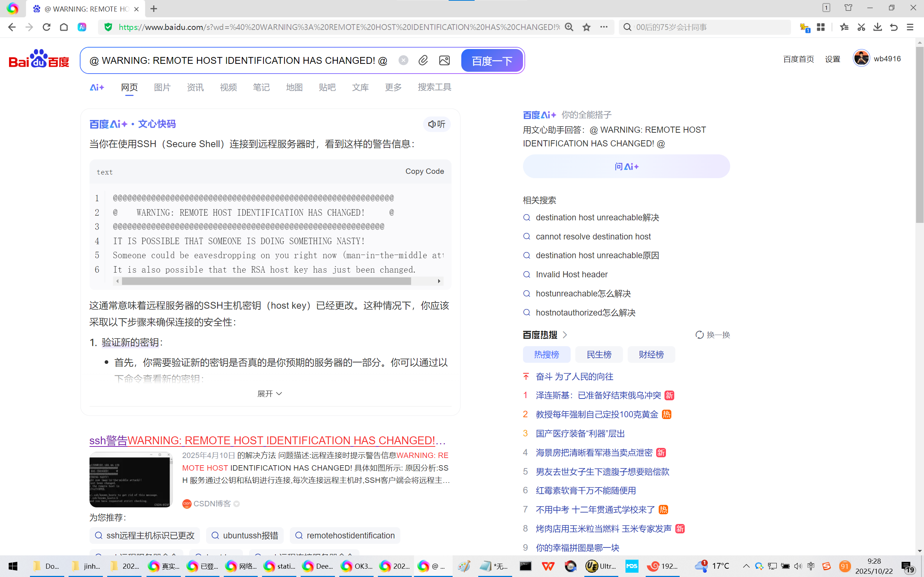Click the 百度一下 search button
This screenshot has width=924, height=577.
click(x=491, y=60)
